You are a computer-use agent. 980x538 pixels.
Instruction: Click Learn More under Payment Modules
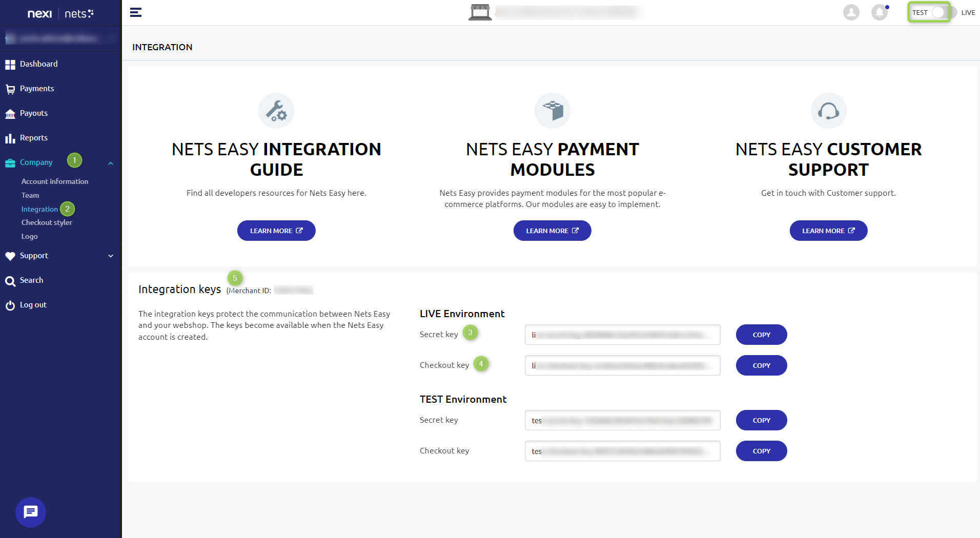[553, 231]
